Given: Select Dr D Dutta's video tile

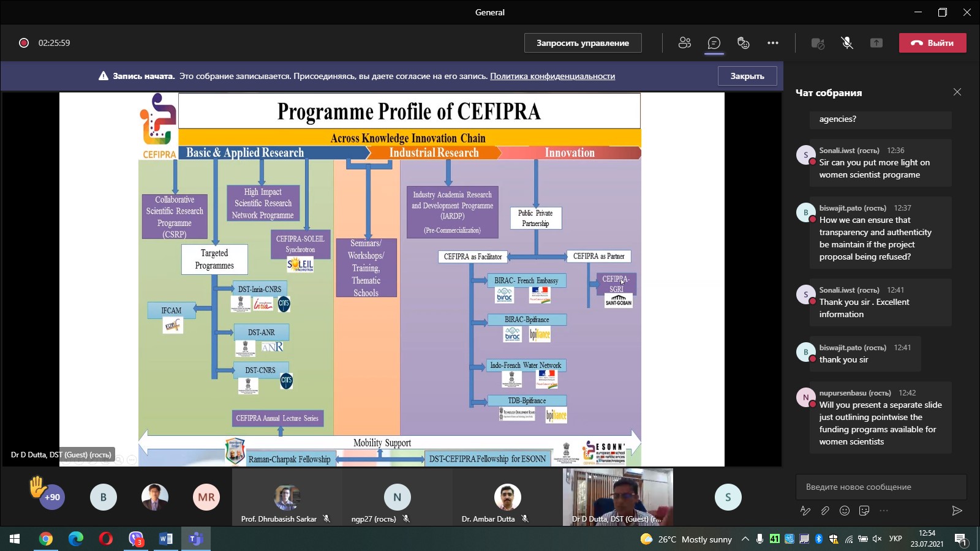Looking at the screenshot, I should coord(617,497).
